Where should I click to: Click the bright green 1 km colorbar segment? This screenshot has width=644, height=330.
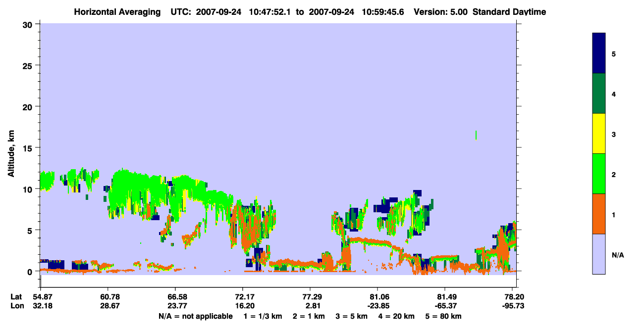coord(598,174)
